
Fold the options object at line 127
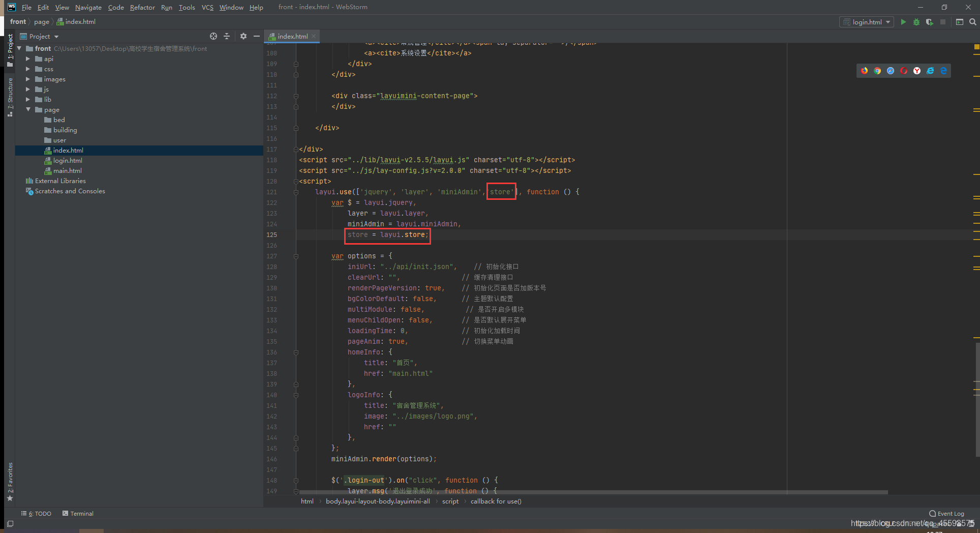(296, 256)
